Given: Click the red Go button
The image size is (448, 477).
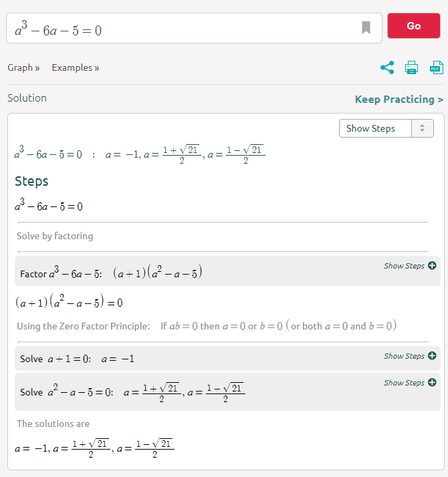Looking at the screenshot, I should [x=414, y=26].
